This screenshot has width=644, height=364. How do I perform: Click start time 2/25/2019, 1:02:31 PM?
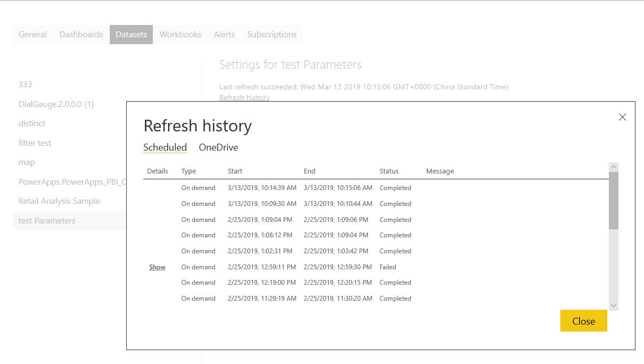pyautogui.click(x=260, y=251)
